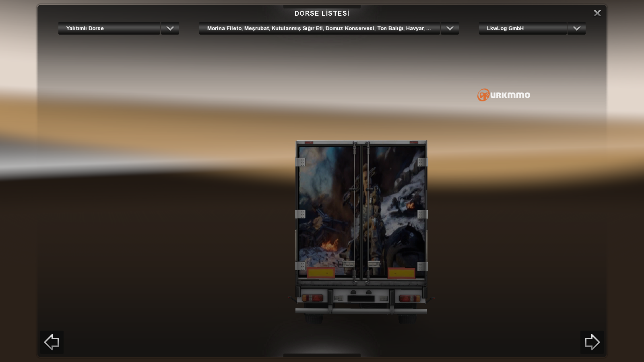Open the cargo dropdown starting with Morina Fileto

click(319, 28)
